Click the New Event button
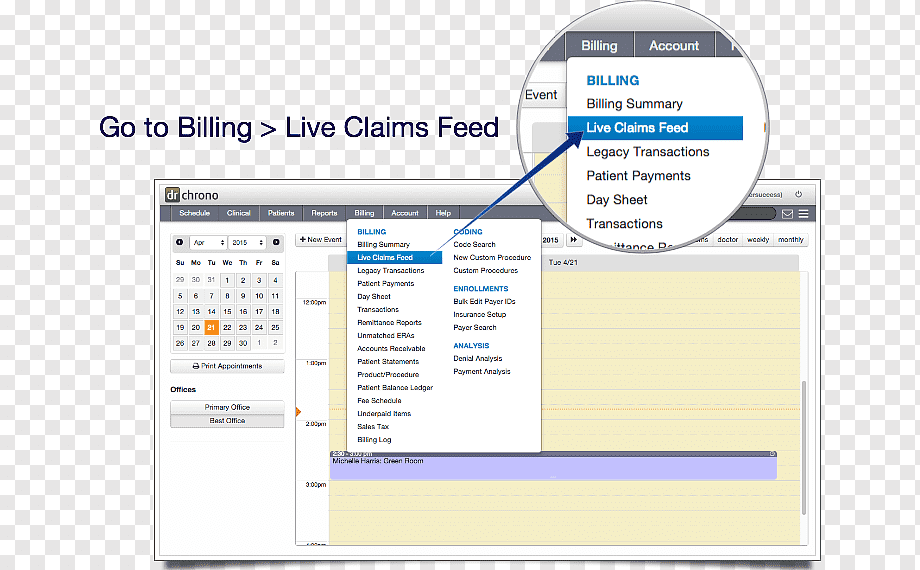 click(320, 240)
